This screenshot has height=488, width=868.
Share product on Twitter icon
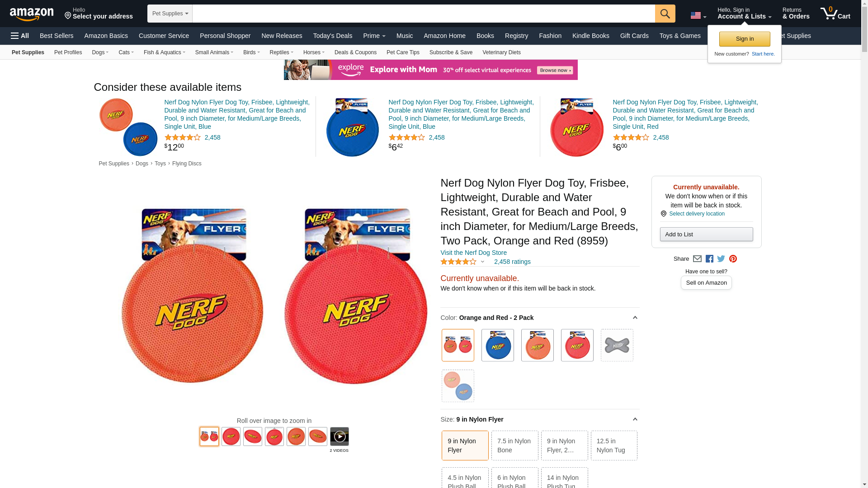pyautogui.click(x=721, y=259)
